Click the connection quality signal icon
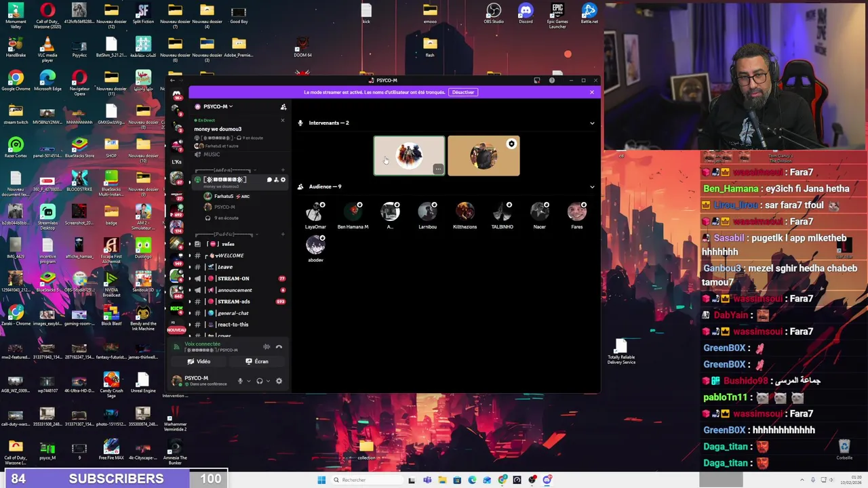This screenshot has height=488, width=868. (176, 347)
